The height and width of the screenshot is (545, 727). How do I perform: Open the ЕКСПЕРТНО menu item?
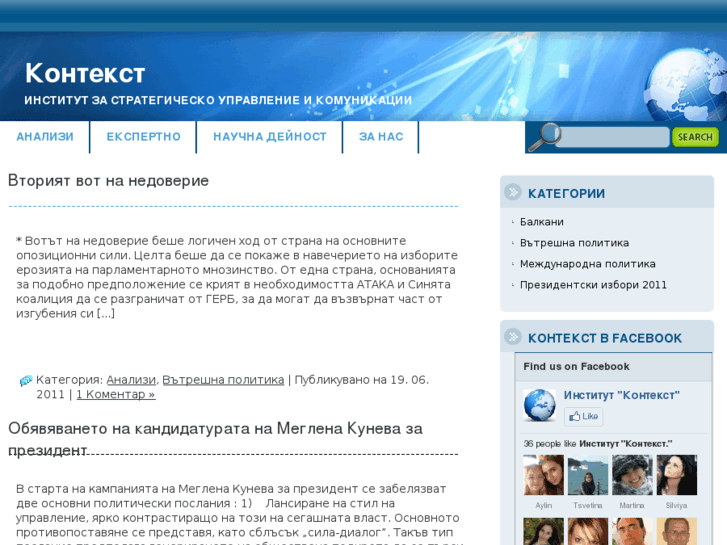point(144,137)
